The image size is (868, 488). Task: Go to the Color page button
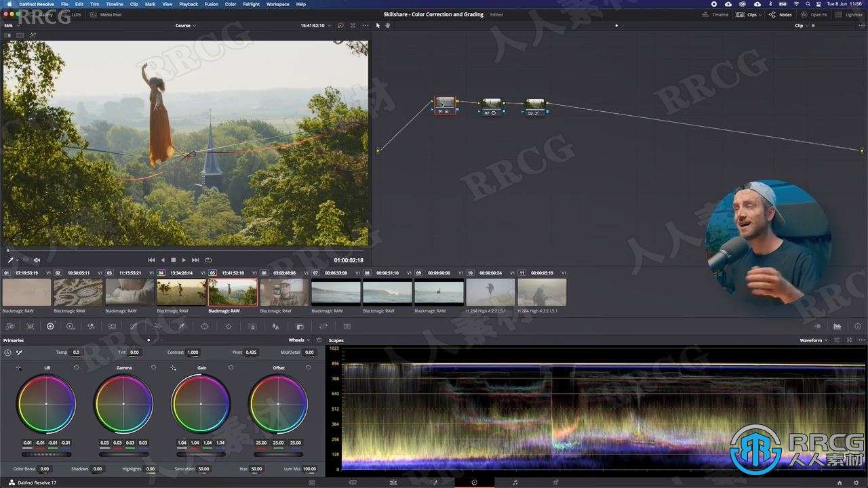(474, 483)
